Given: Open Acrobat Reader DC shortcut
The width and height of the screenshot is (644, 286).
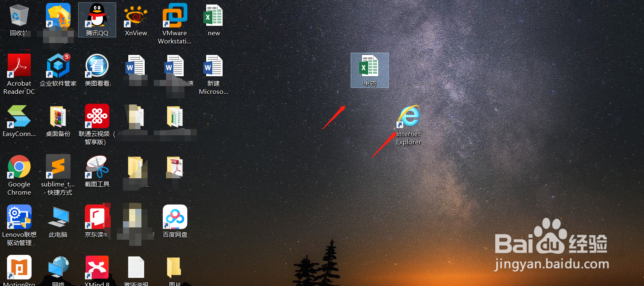Looking at the screenshot, I should pos(19,74).
